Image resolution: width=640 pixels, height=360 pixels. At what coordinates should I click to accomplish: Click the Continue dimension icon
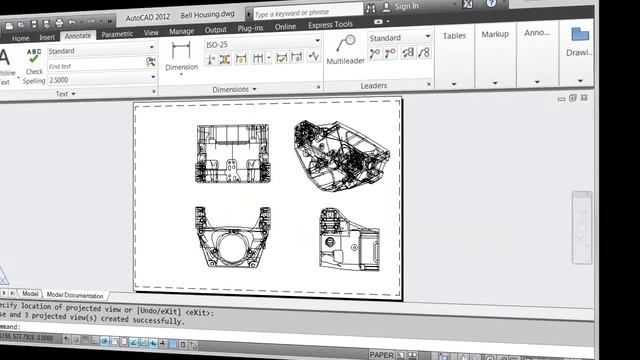tap(258, 58)
